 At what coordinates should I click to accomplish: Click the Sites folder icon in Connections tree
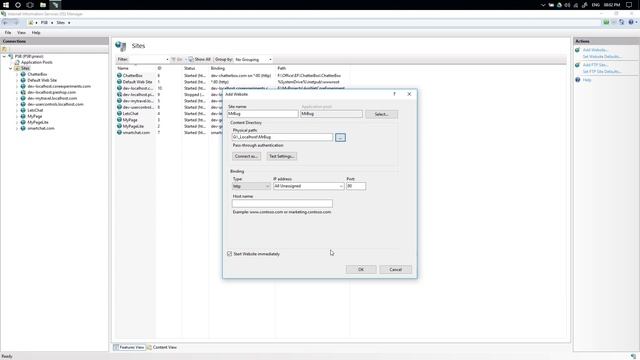(17, 69)
